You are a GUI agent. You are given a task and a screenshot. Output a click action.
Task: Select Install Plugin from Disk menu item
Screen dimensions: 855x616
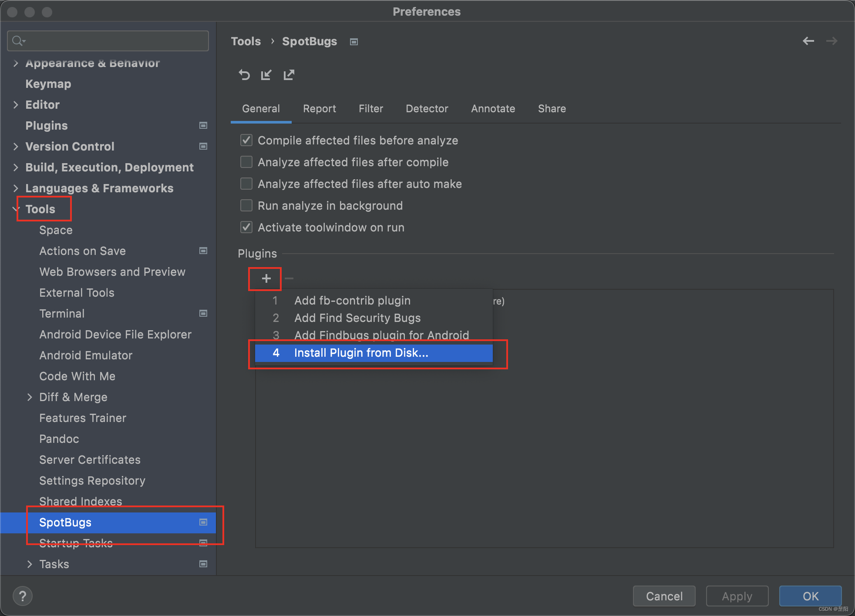point(360,353)
